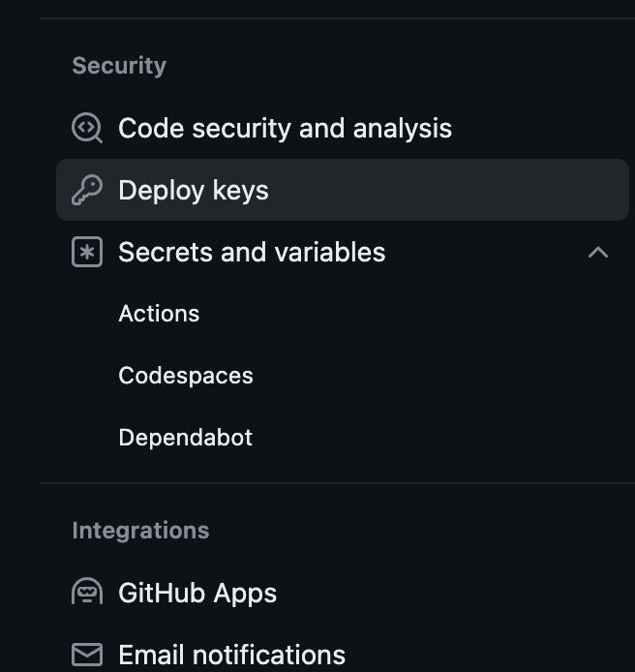Go to Dependabot secrets
635x672 pixels.
pos(185,438)
